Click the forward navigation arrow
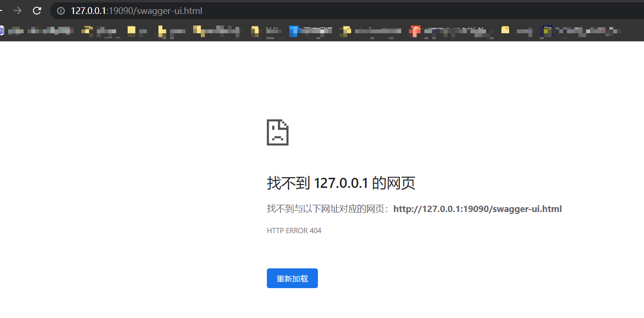Viewport: 644px width, 318px height. (x=17, y=11)
